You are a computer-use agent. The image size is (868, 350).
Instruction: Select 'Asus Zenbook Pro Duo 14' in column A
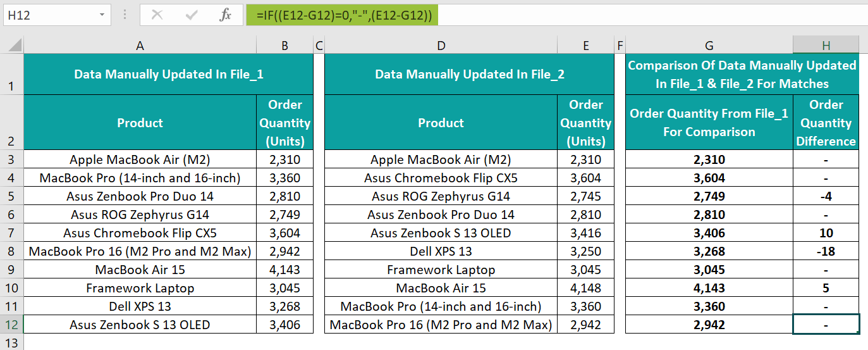click(140, 196)
